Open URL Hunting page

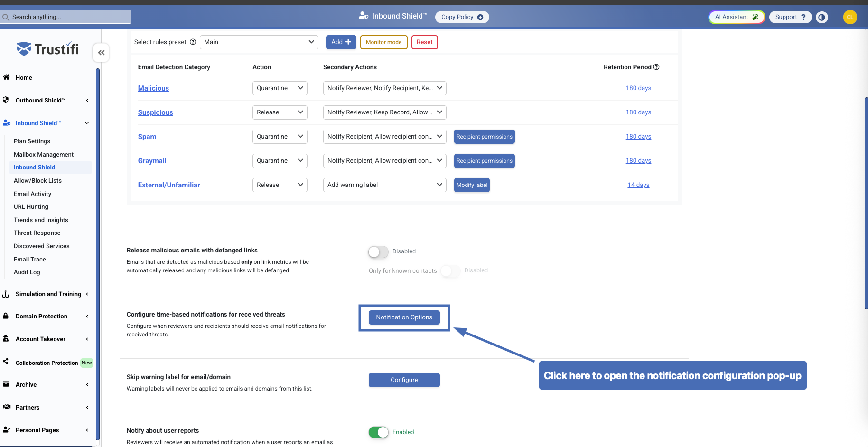pos(31,207)
